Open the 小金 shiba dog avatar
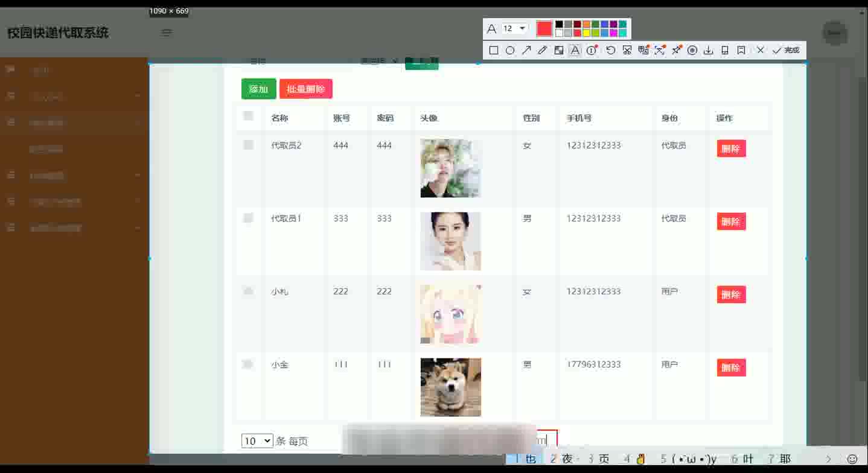Viewport: 868px width, 473px height. click(450, 387)
